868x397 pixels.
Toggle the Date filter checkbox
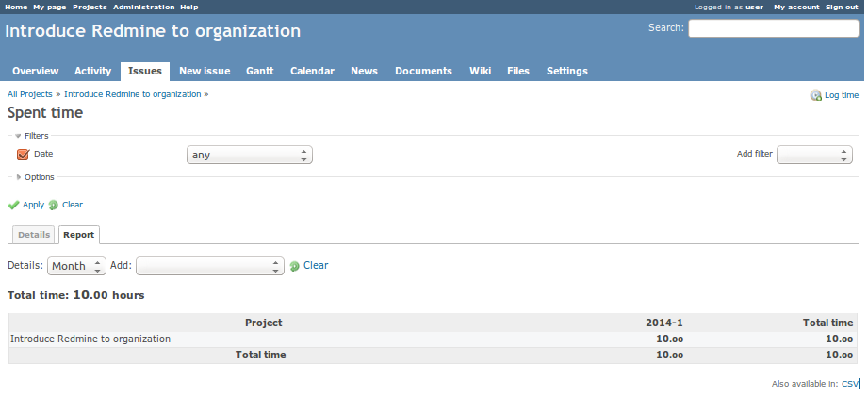[23, 154]
